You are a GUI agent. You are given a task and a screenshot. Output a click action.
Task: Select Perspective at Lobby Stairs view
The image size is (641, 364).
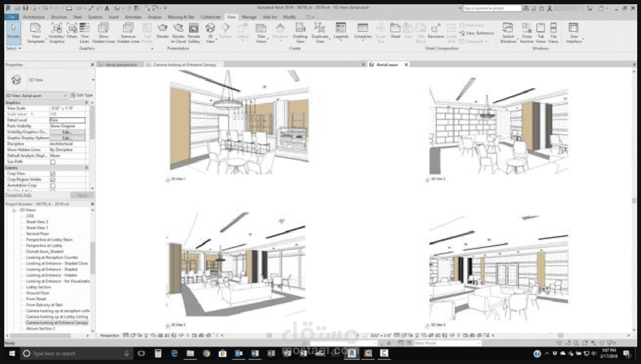(49, 240)
